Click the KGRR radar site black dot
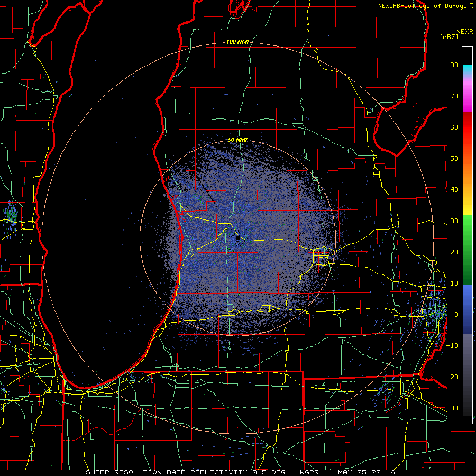This screenshot has height=476, width=476. pyautogui.click(x=238, y=238)
